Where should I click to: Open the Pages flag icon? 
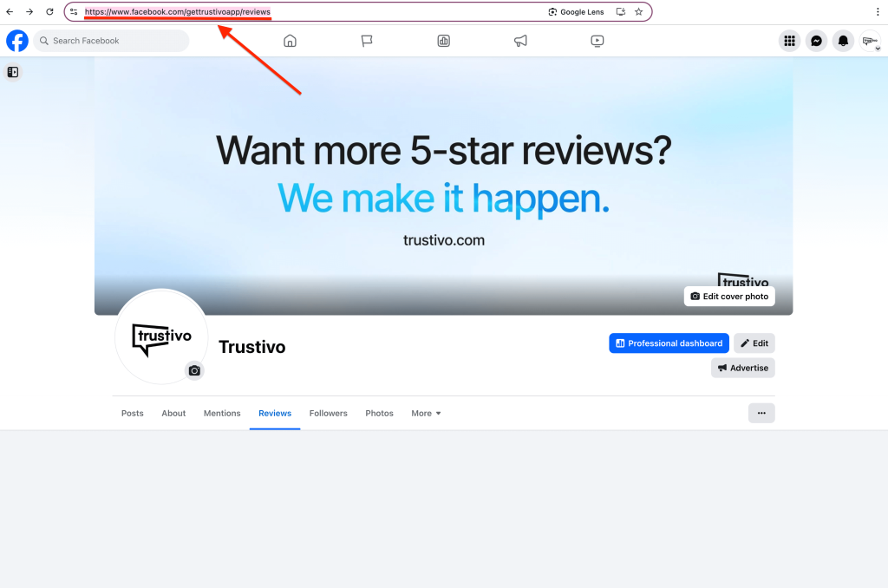[x=367, y=41]
